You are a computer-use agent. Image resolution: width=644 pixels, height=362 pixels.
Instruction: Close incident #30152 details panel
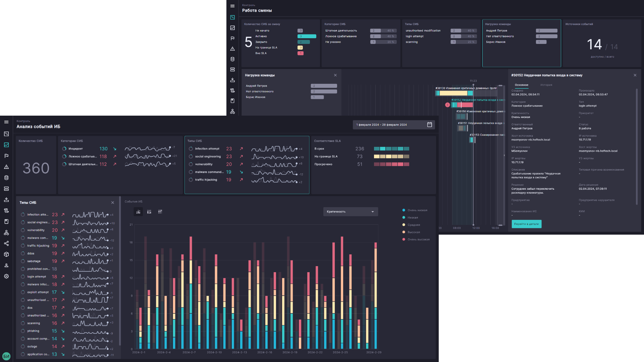[x=635, y=75]
